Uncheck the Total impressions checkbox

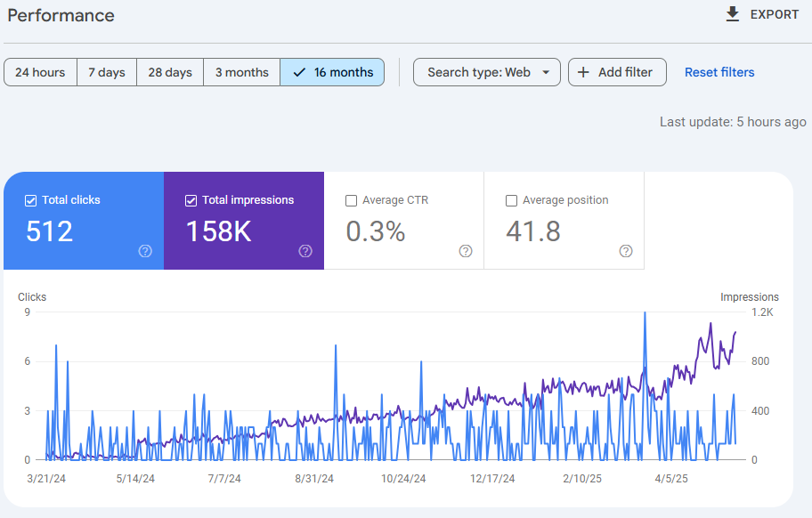191,200
